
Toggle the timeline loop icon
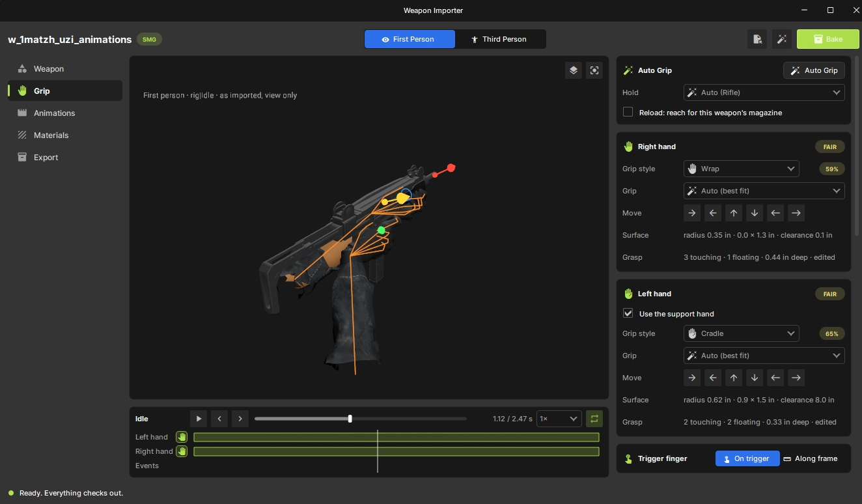click(x=594, y=419)
